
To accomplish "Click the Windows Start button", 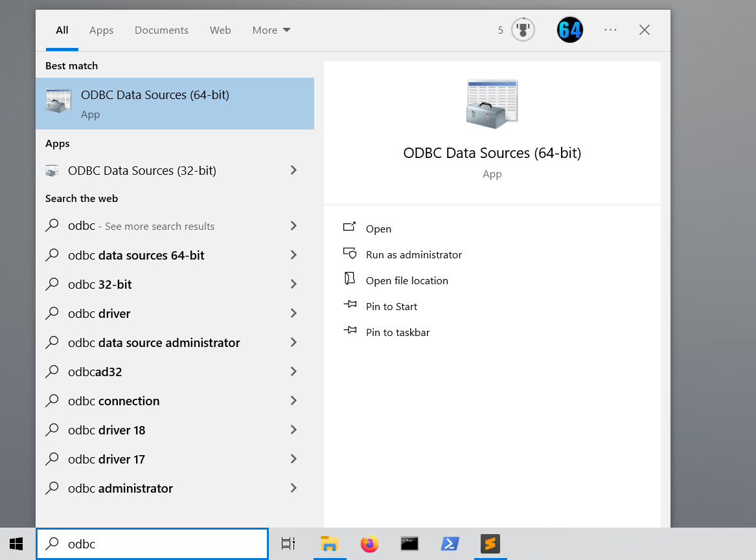I will coord(17,544).
